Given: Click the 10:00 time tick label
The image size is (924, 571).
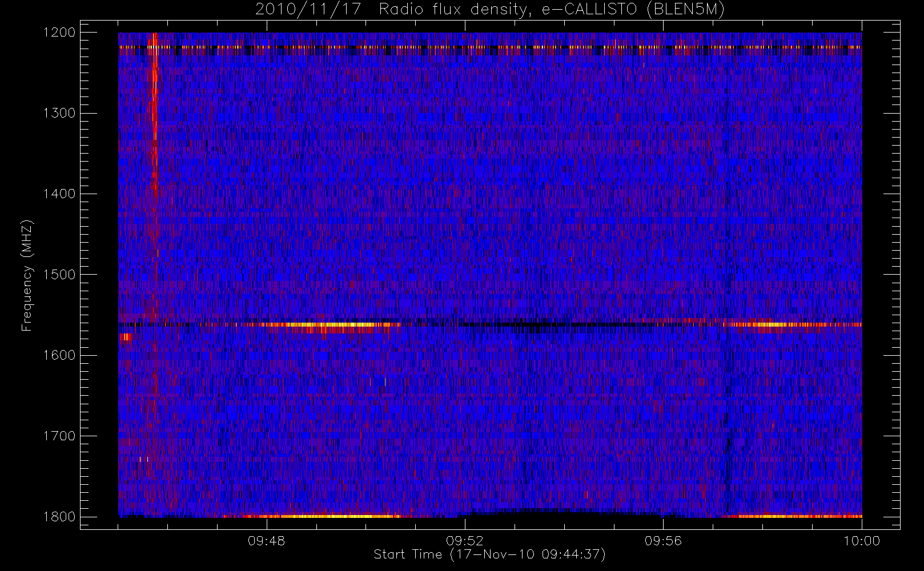Looking at the screenshot, I should coord(862,541).
